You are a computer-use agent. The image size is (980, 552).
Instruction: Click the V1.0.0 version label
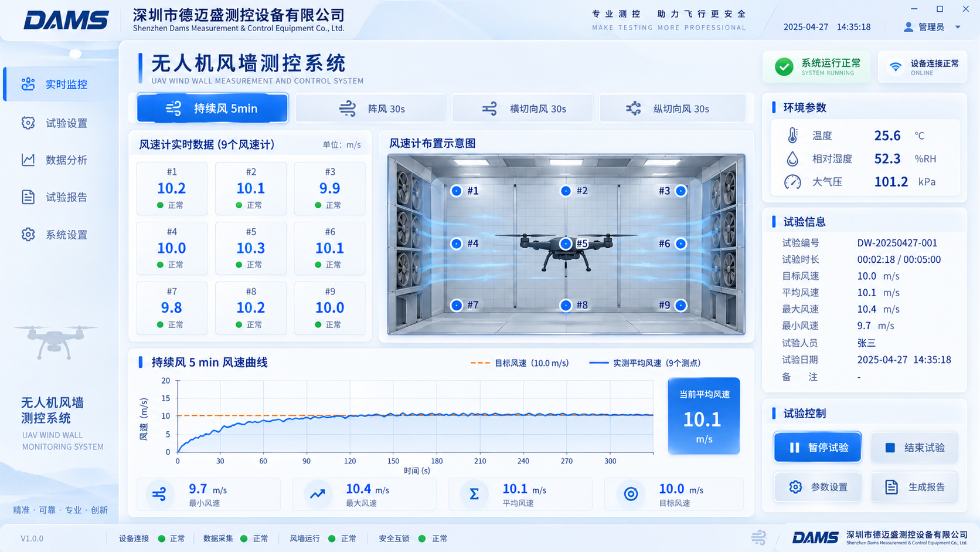(32, 539)
